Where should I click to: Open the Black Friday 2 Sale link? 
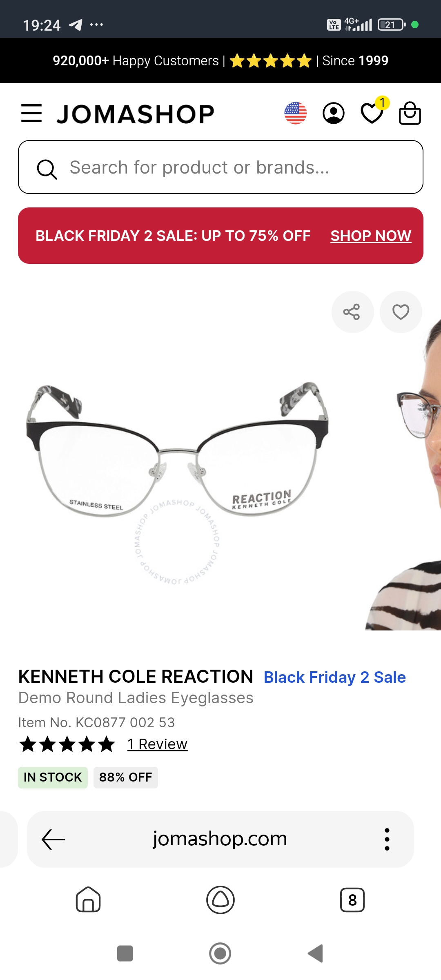[335, 677]
